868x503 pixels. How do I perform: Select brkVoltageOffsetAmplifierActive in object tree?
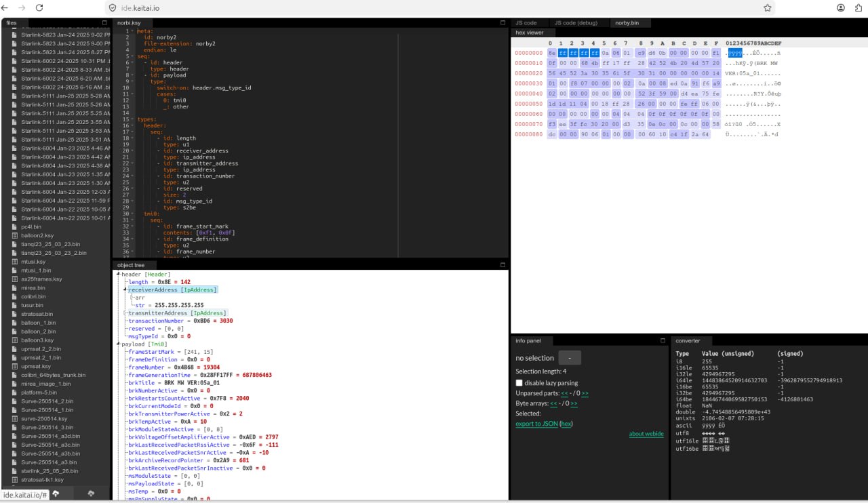coord(203,437)
